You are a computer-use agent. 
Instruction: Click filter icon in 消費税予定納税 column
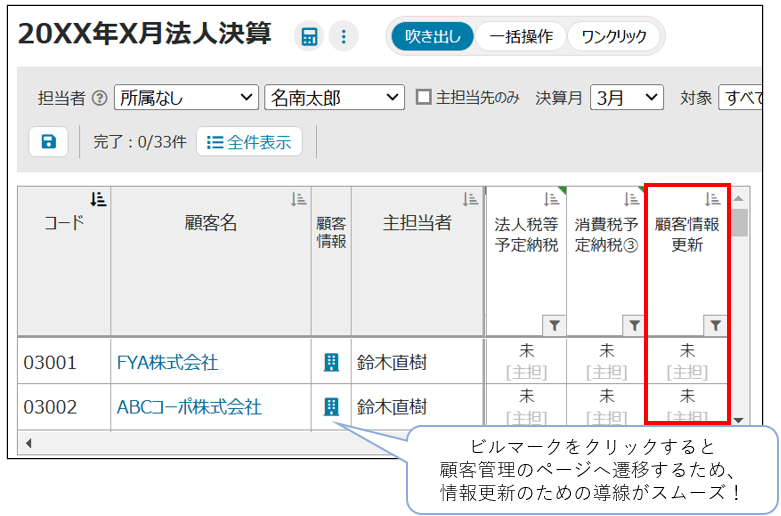tap(633, 325)
